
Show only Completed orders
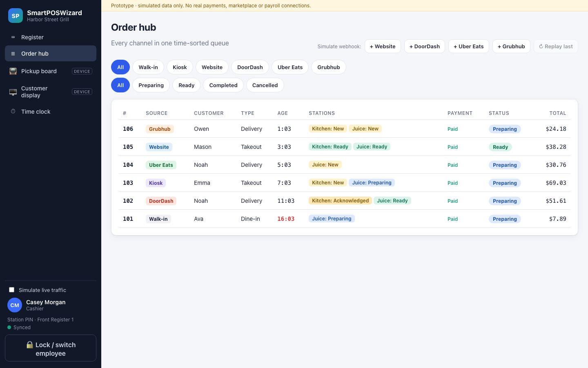[x=223, y=85]
